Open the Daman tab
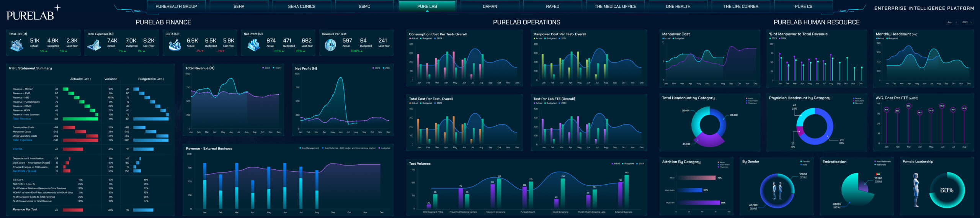This screenshot has height=218, width=980. (x=490, y=7)
